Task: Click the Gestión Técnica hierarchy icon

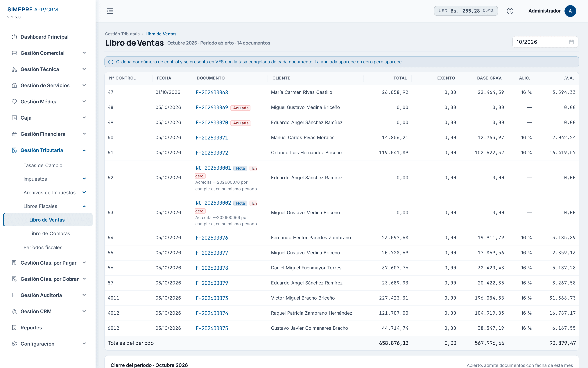Action: pyautogui.click(x=14, y=69)
